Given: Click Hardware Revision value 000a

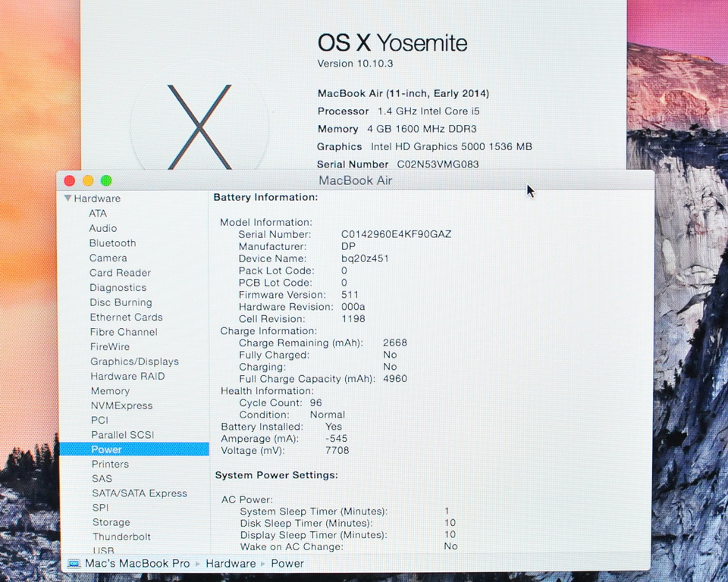Looking at the screenshot, I should tap(353, 307).
